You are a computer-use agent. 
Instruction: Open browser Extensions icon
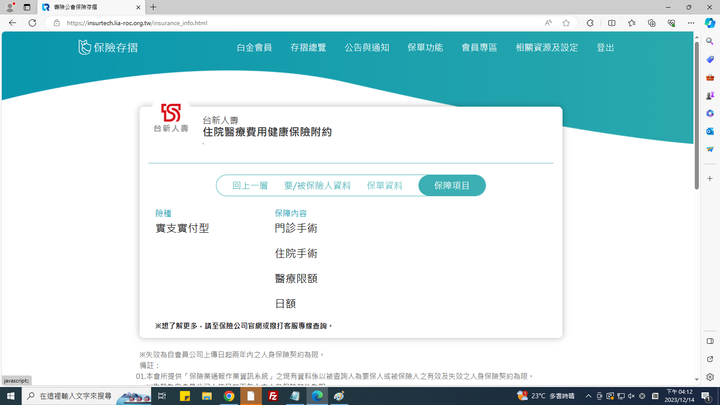[x=590, y=23]
